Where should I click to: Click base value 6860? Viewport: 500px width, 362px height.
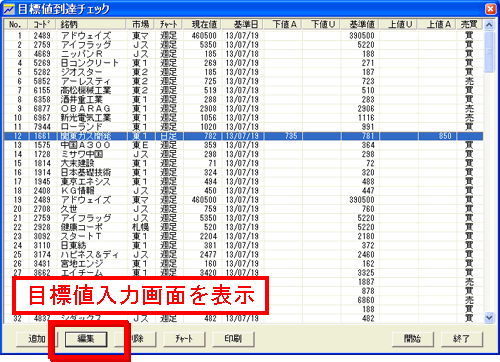(x=366, y=300)
